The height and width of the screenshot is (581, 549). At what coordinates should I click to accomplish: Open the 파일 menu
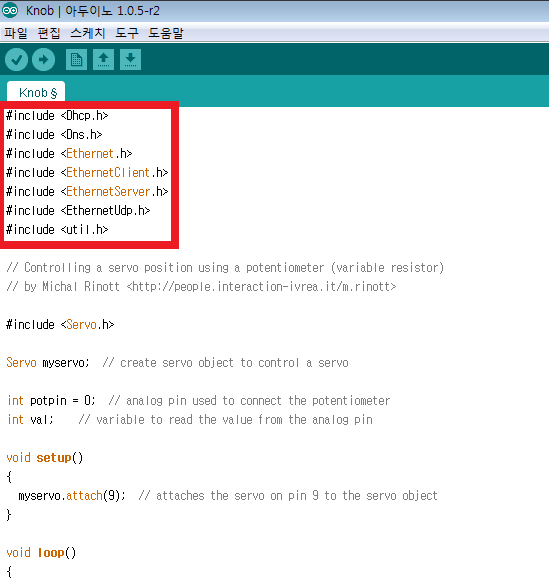click(x=16, y=33)
